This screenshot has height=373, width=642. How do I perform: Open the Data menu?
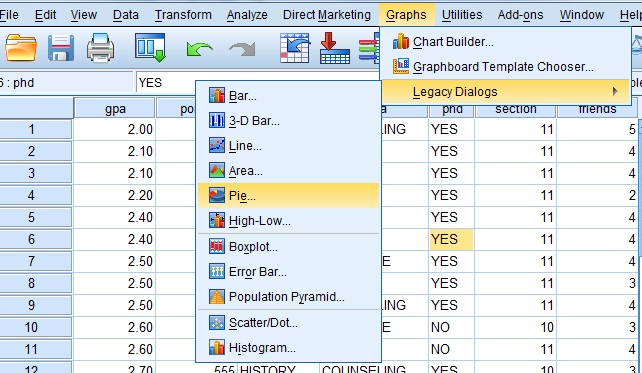(125, 15)
